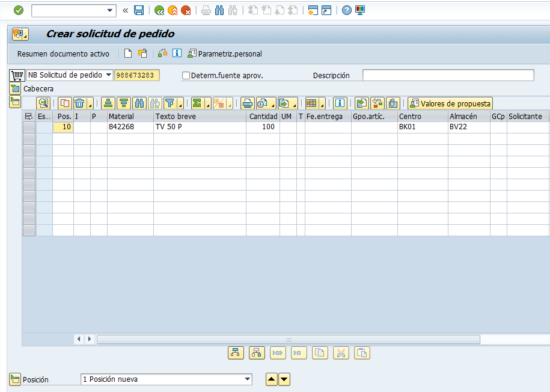Toggle the select-all corner button of the grid

tap(29, 116)
